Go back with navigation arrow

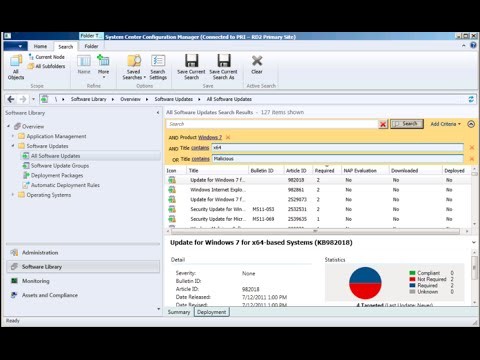point(11,99)
